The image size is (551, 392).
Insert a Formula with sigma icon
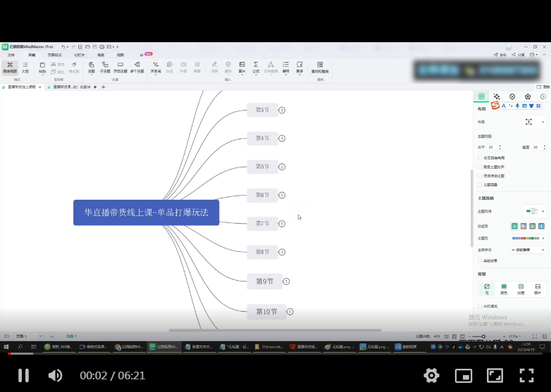point(256,67)
